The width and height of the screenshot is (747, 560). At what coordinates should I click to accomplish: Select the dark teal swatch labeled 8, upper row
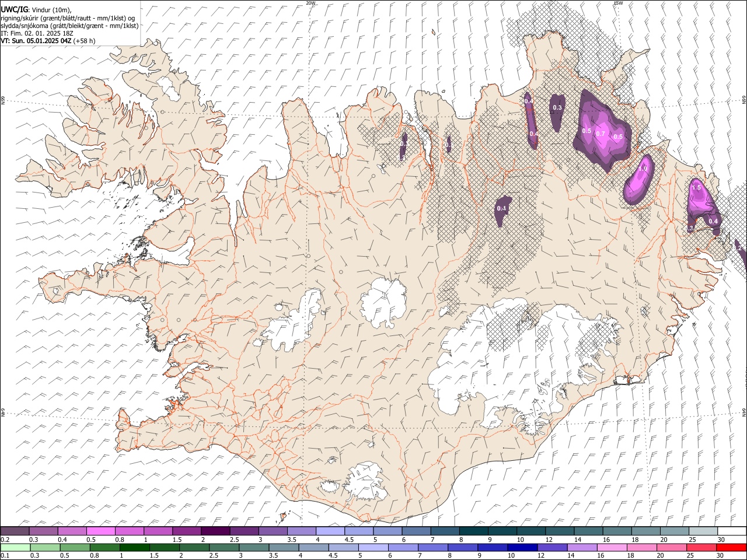pos(473,531)
